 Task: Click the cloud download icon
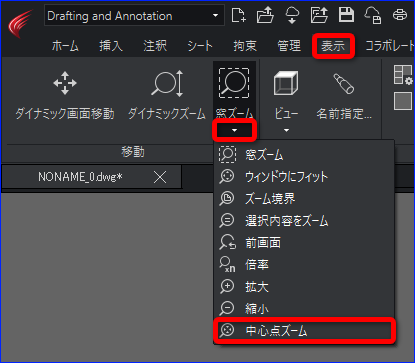(x=292, y=15)
